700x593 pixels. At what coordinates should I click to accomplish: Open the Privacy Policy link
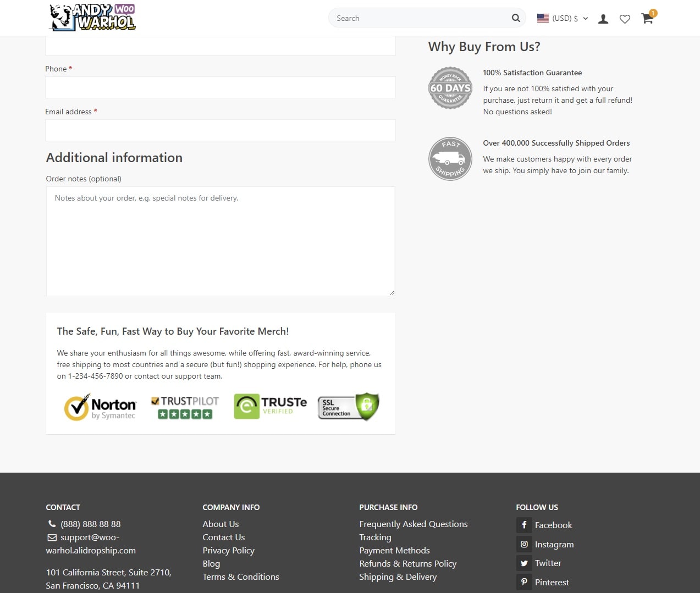[x=228, y=551]
